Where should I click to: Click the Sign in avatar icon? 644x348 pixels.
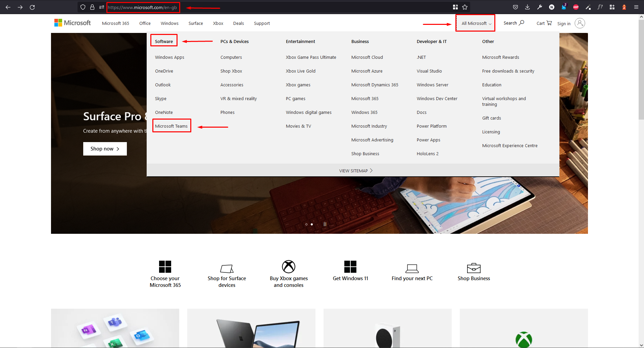[580, 23]
